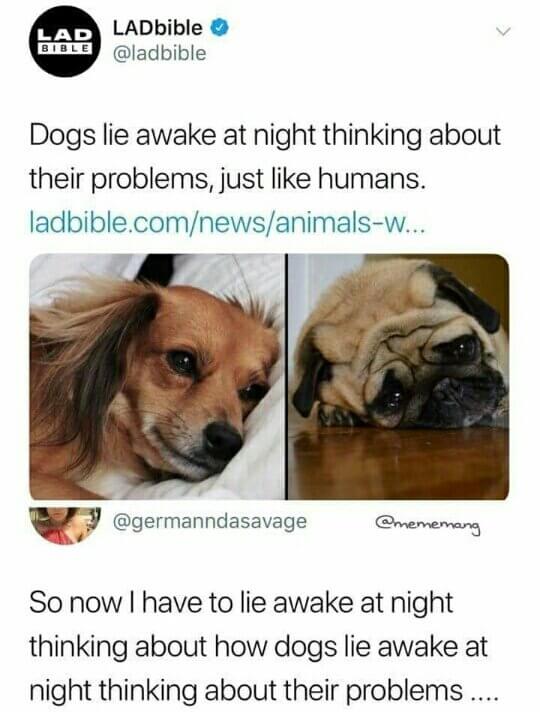540x712 pixels.
Task: Click the 'BIBLE' word inside the logo
Action: (64, 47)
